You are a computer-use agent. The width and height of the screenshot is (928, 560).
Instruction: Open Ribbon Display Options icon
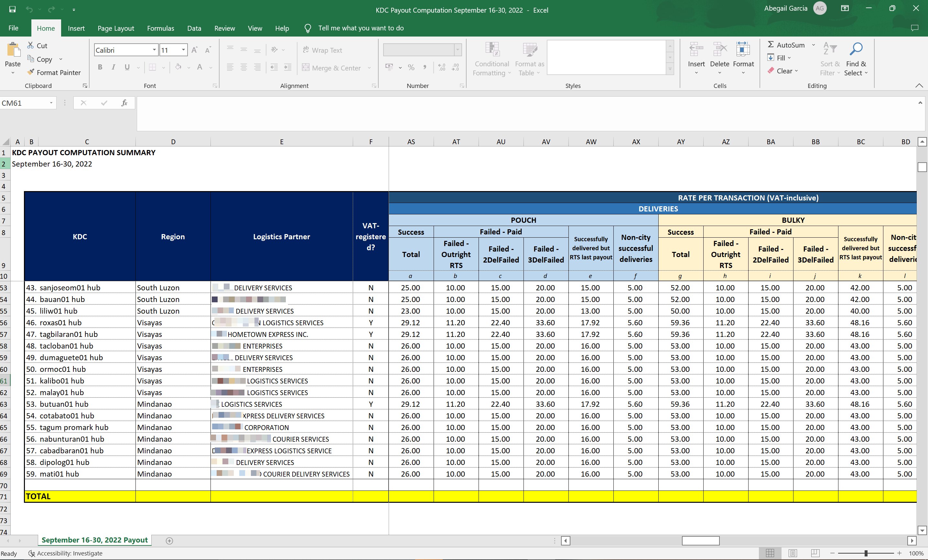[845, 9]
